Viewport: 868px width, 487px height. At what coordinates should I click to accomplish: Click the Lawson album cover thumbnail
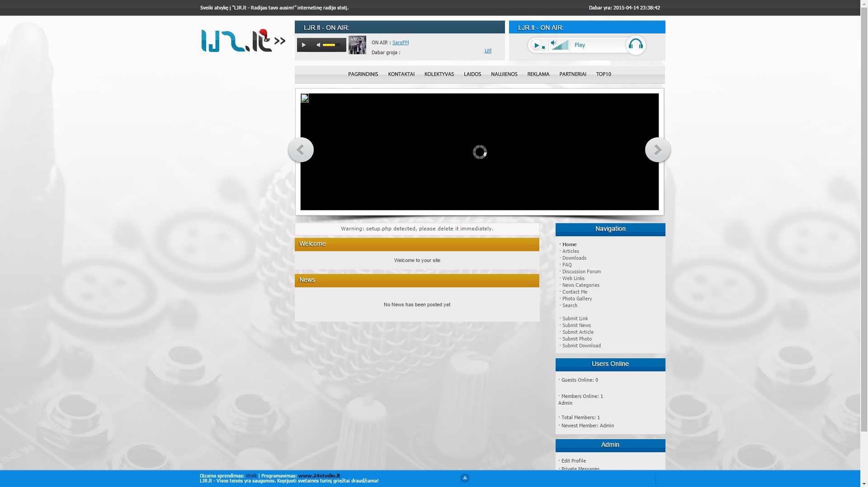[357, 45]
